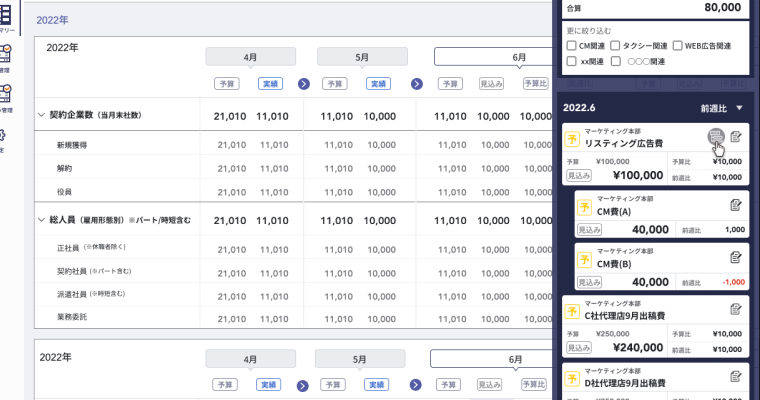Click the settings gear in left sidebar
The width and height of the screenshot is (760, 400).
[x=3, y=135]
